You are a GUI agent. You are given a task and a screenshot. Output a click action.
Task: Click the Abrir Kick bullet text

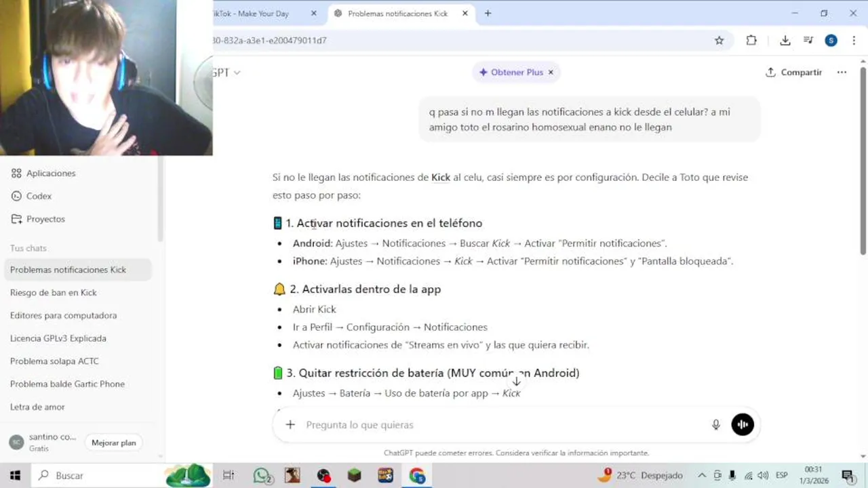pyautogui.click(x=314, y=309)
